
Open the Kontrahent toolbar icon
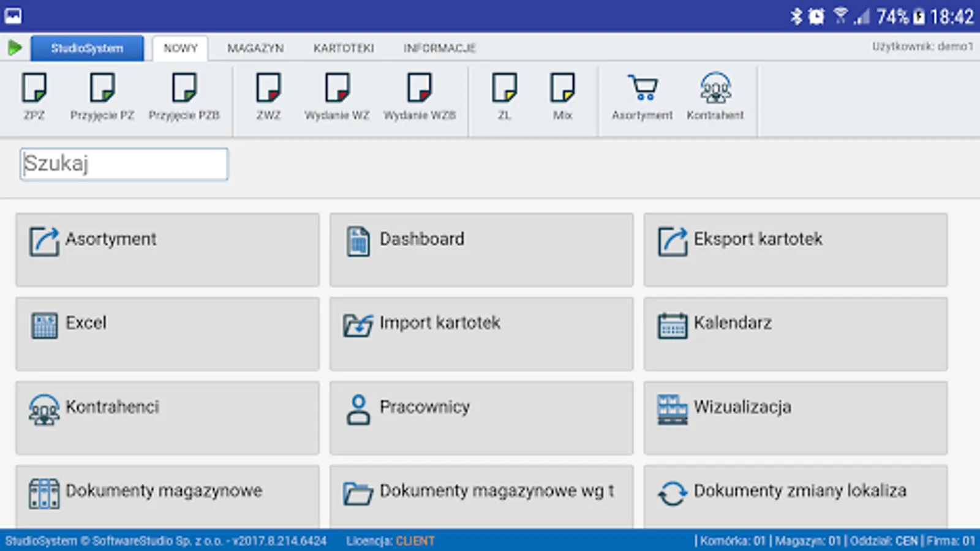click(715, 95)
